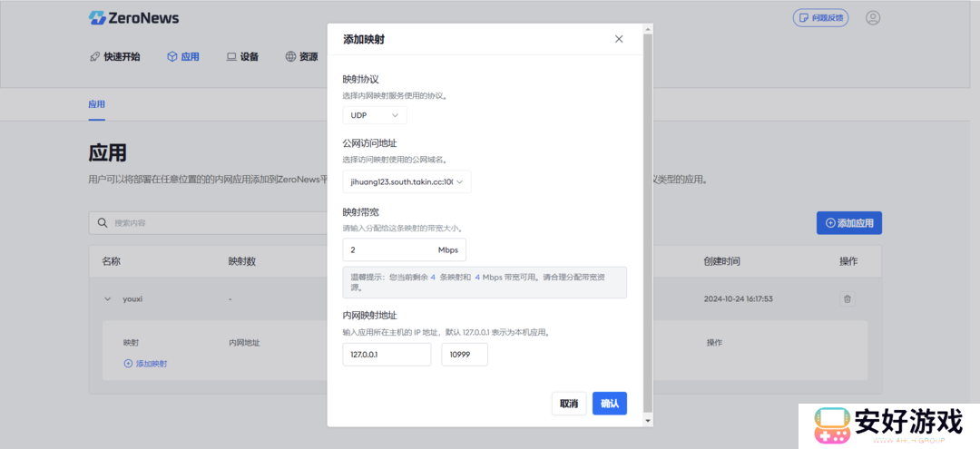Collapse the youxi row chevron
The height and width of the screenshot is (449, 980).
(x=108, y=298)
